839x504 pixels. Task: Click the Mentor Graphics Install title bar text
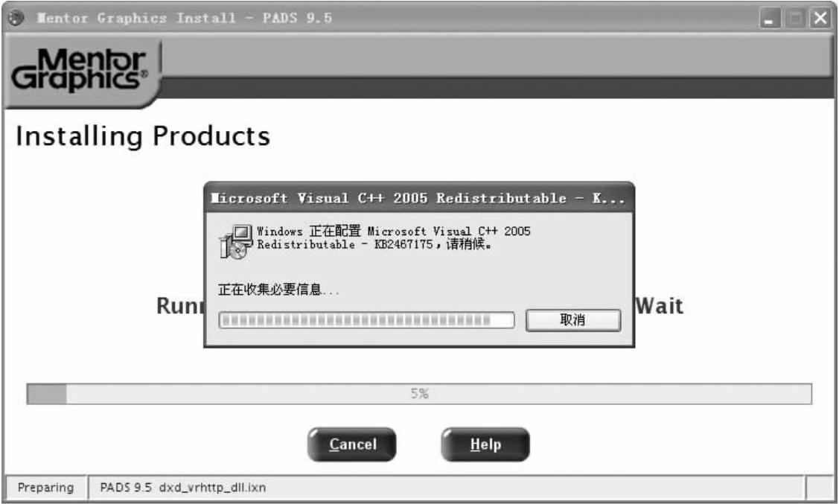(x=184, y=18)
